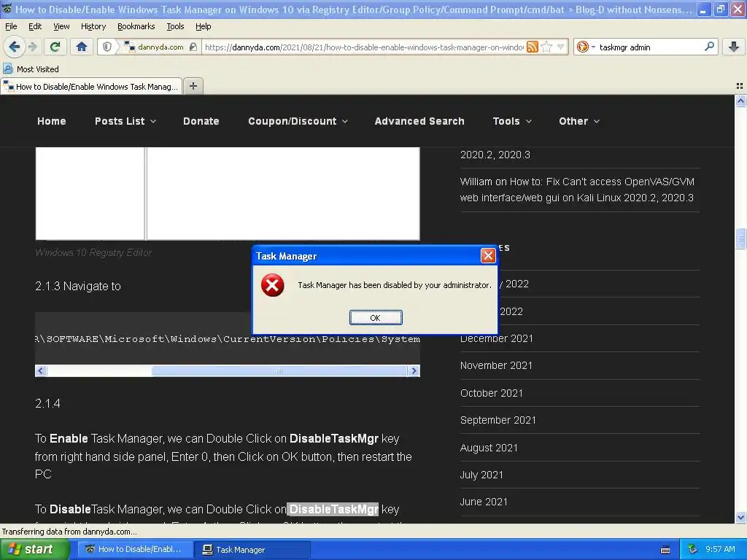Open the DuckDuckGo search engine selector
747x560 pixels.
click(x=586, y=47)
